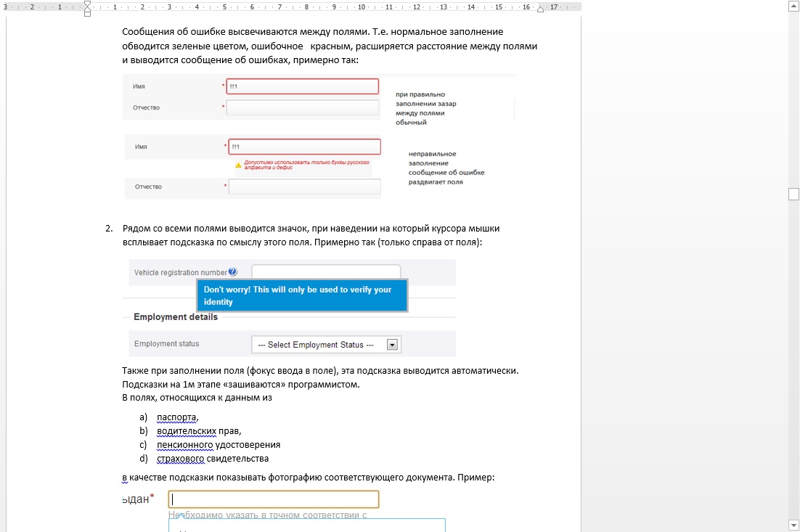800x532 pixels.
Task: Click the word 'паспорта' in list item a
Action: 176,417
